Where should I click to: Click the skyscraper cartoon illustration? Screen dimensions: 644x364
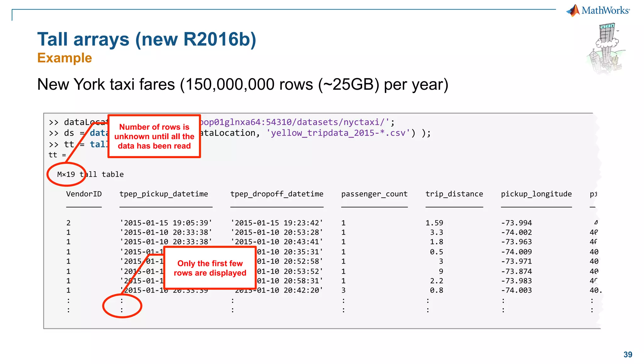[x=606, y=48]
